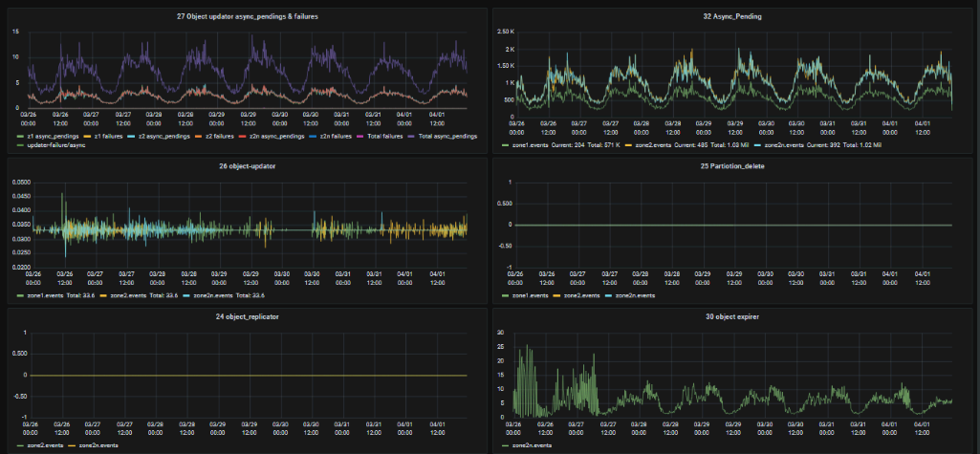Screen dimensions: 980x454
Task: Click 'zone2n.events' legend in Partiotion_delete panel
Action: 636,295
